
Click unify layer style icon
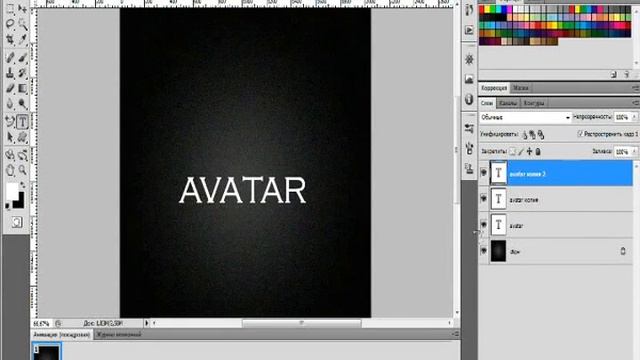pyautogui.click(x=541, y=134)
